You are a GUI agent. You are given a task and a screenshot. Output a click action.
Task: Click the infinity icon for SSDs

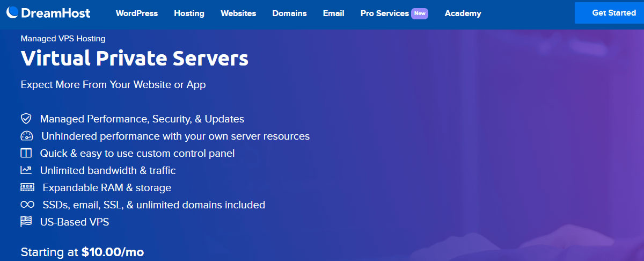(27, 205)
